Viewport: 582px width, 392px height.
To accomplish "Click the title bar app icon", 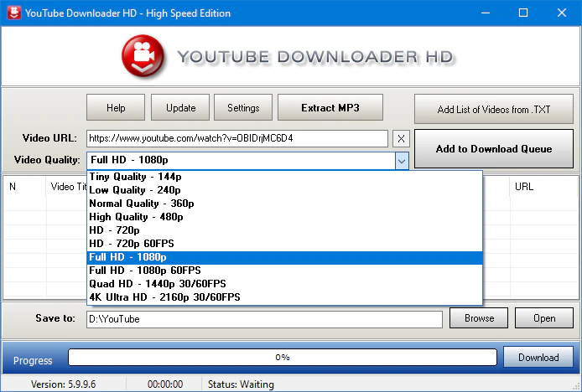I will click(13, 13).
